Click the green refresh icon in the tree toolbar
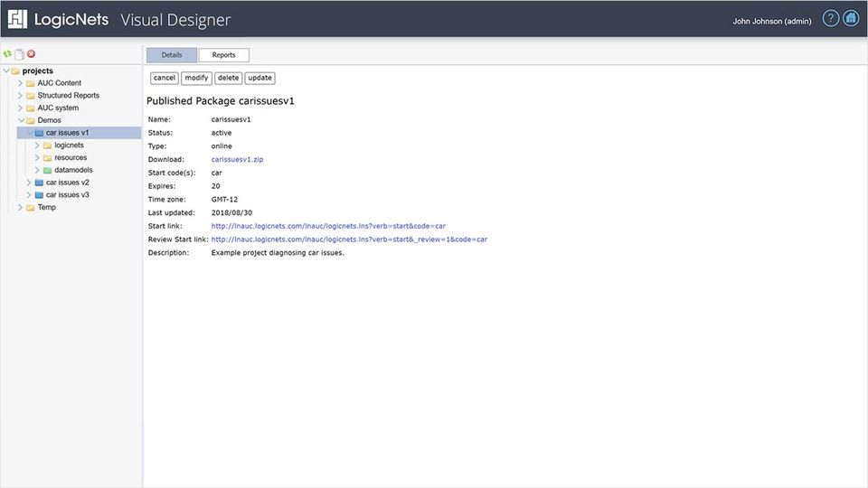The height and width of the screenshot is (488, 868). 7,53
